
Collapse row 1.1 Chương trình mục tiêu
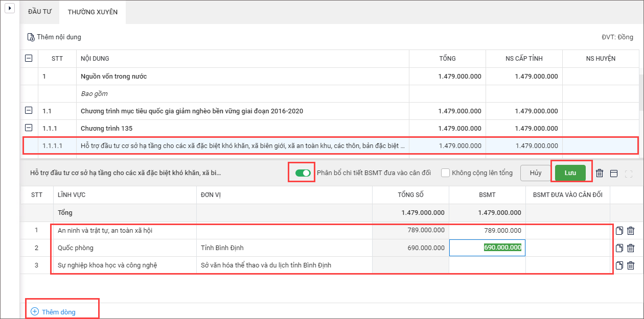tap(29, 111)
